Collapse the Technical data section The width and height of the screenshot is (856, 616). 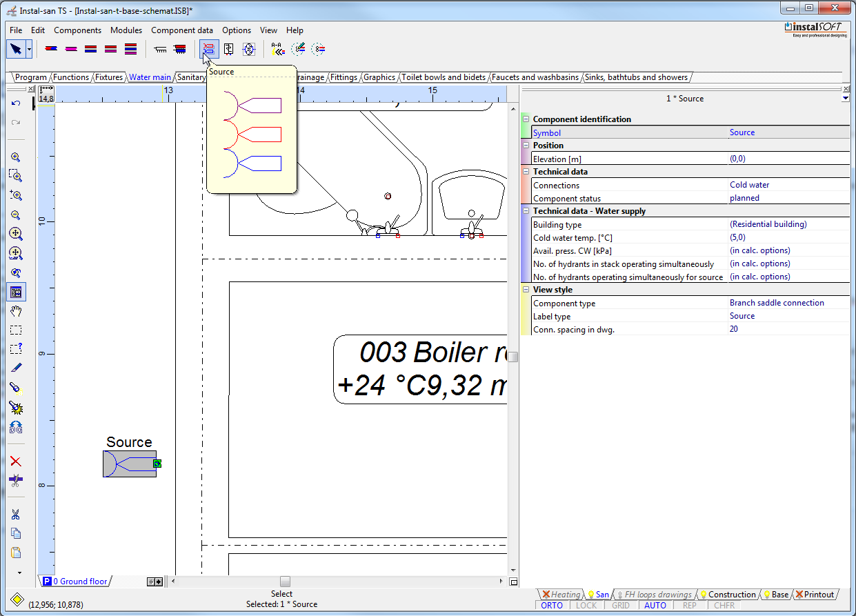(526, 172)
